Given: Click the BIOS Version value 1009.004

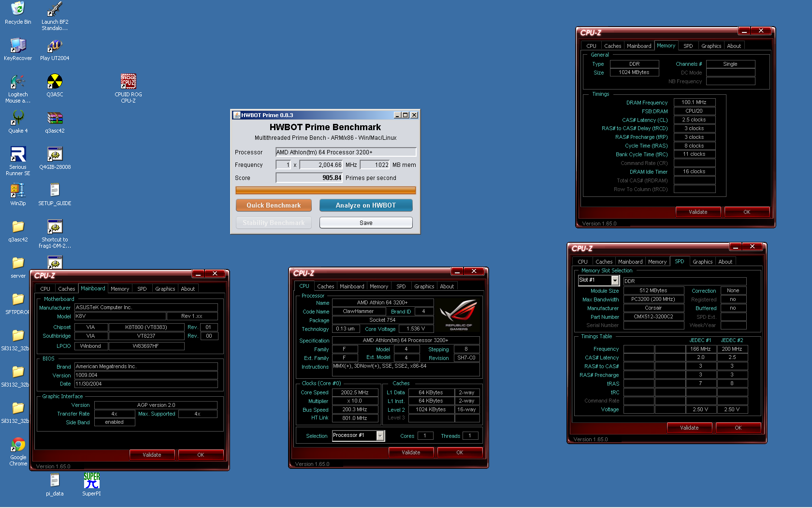Looking at the screenshot, I should coord(146,375).
